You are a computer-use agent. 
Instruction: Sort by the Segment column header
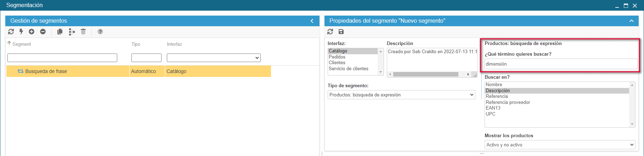[x=22, y=44]
